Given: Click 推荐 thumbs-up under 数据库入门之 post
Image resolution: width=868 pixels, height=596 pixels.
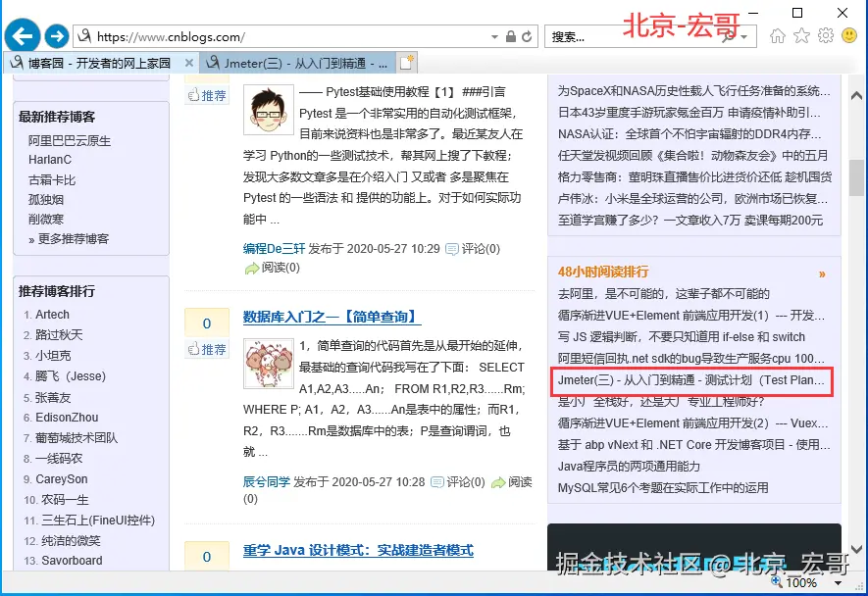Looking at the screenshot, I should 207,349.
